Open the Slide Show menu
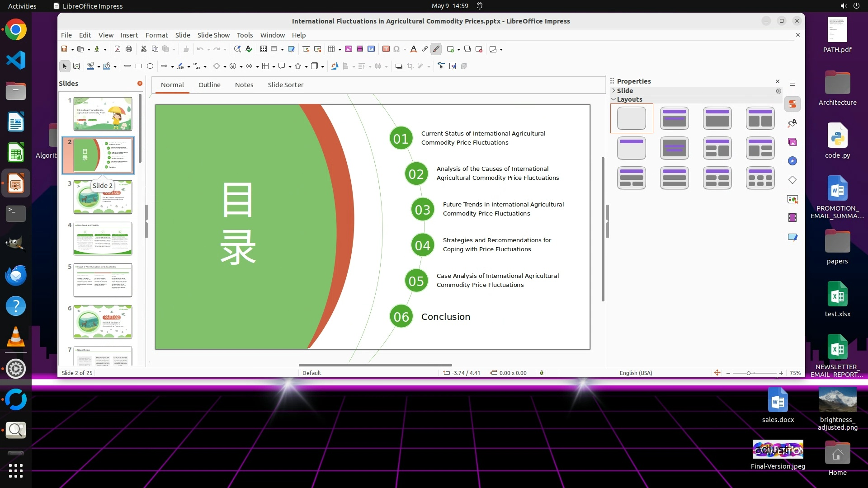The height and width of the screenshot is (488, 868). (213, 35)
